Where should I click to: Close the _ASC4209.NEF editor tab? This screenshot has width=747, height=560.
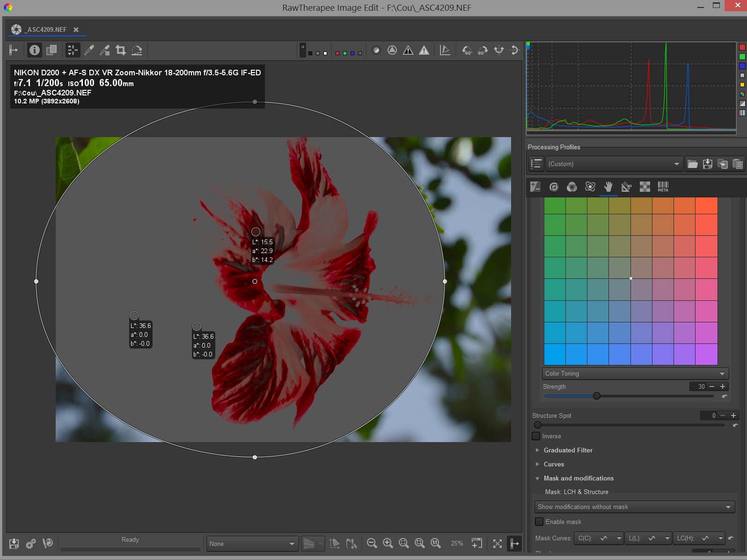76,29
